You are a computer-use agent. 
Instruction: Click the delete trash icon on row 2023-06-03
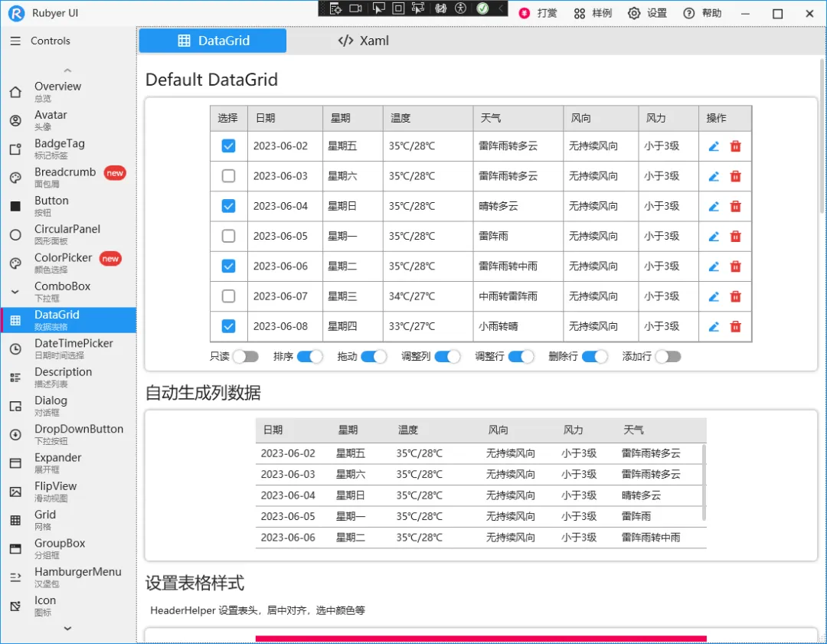coord(736,176)
